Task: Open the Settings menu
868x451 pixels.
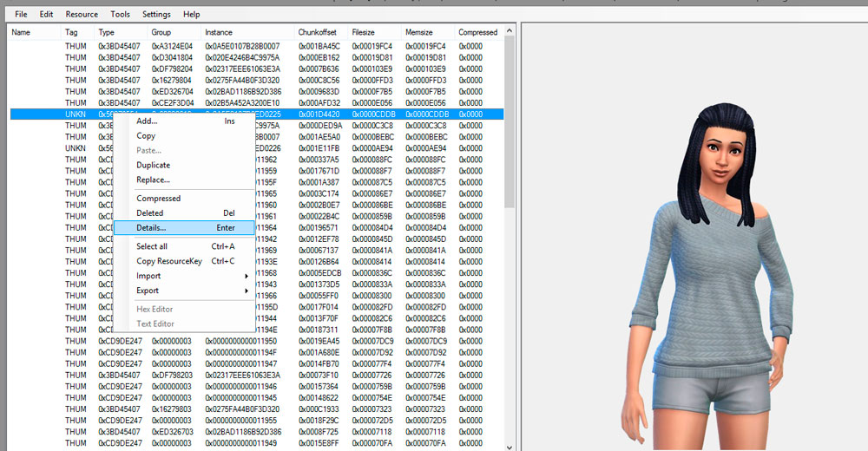Action: [156, 14]
